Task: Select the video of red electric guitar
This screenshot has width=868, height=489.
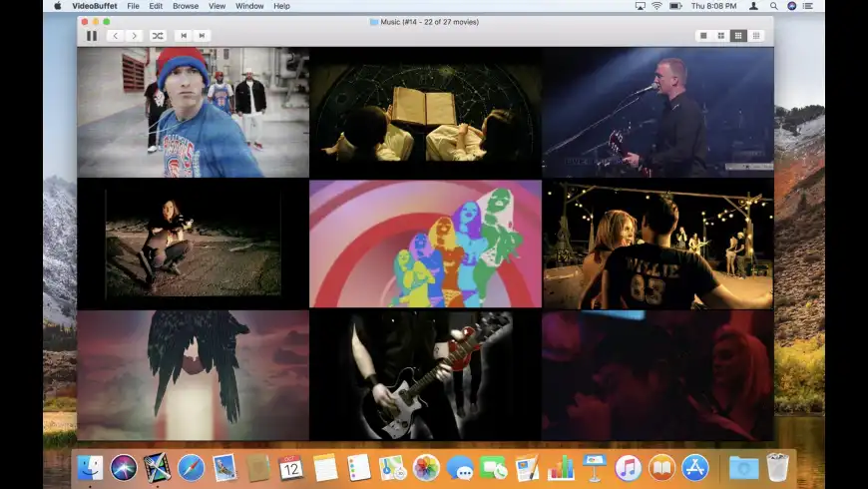Action: 425,375
